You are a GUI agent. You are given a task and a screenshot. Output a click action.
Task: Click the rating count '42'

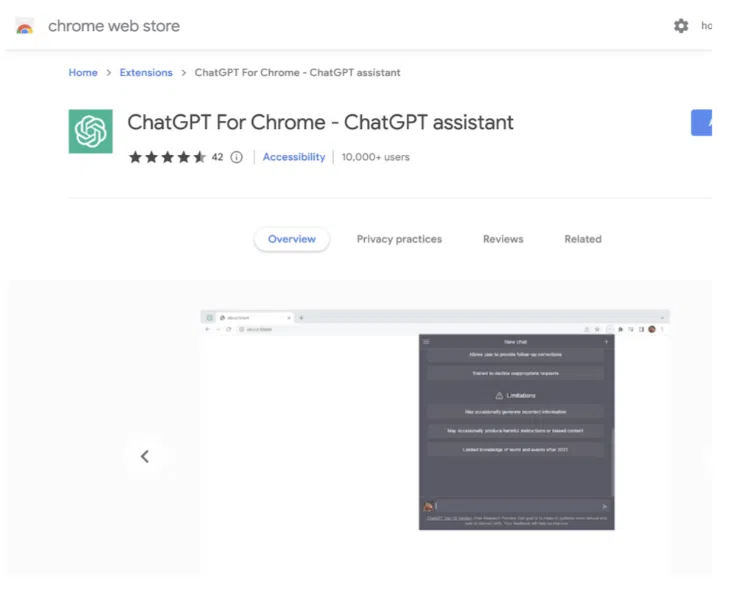[x=217, y=157]
